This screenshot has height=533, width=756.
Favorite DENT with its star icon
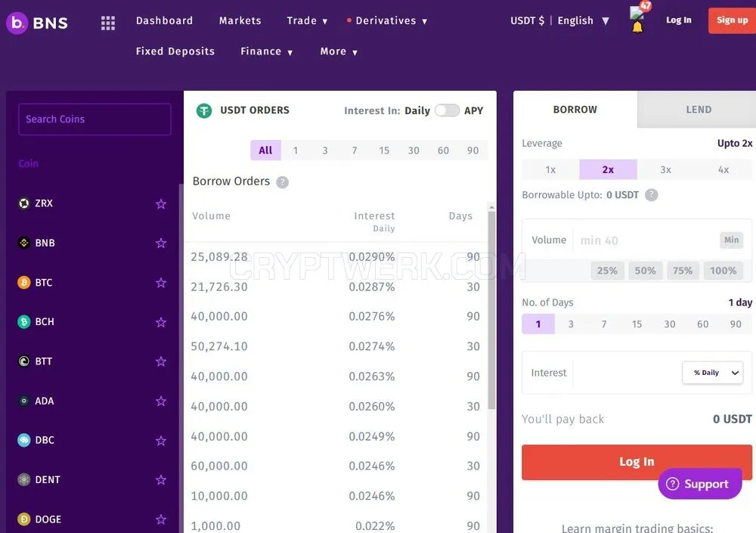[x=161, y=480]
